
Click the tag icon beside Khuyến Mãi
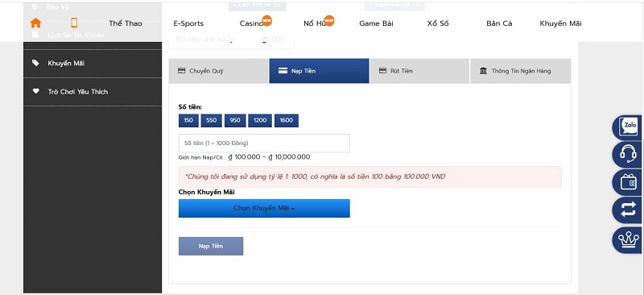click(x=35, y=63)
